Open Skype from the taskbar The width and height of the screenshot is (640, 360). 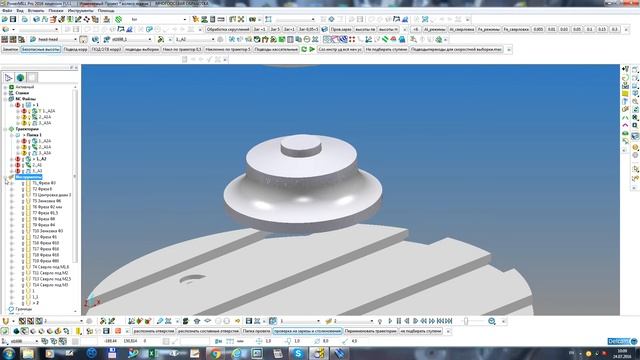coord(298,353)
